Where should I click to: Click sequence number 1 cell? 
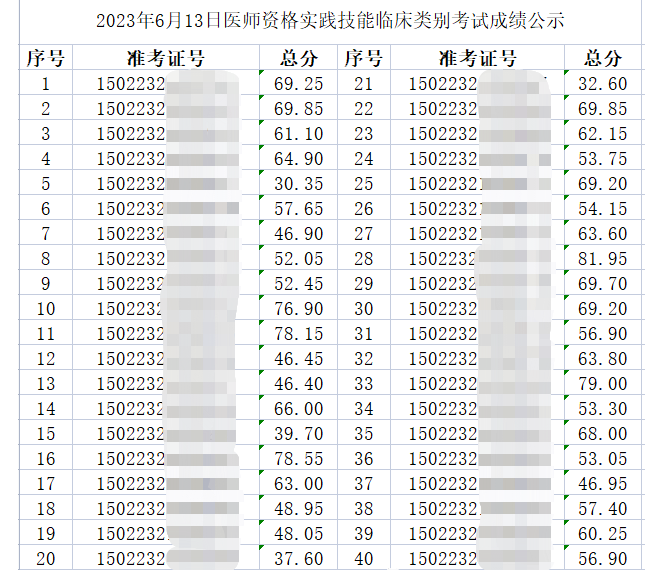click(46, 84)
